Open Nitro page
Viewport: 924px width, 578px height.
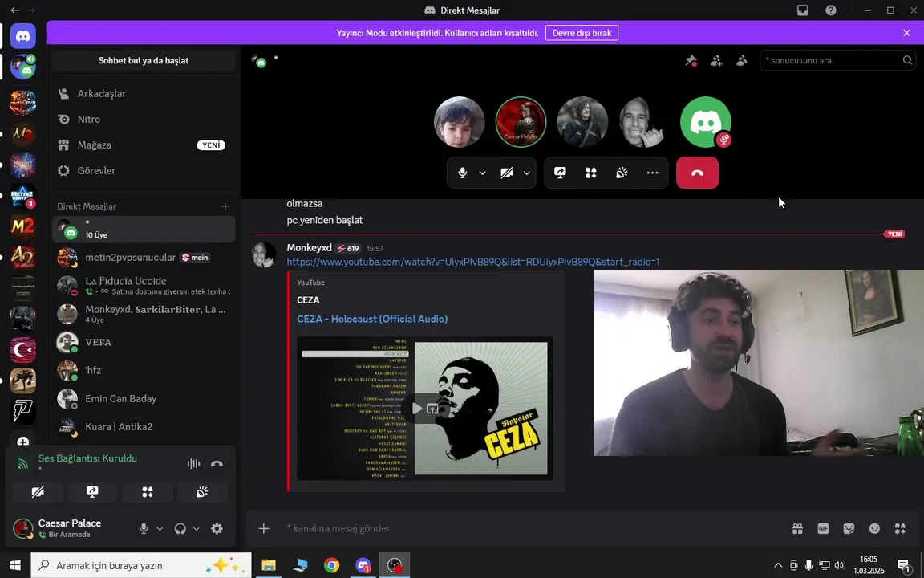tap(144, 119)
